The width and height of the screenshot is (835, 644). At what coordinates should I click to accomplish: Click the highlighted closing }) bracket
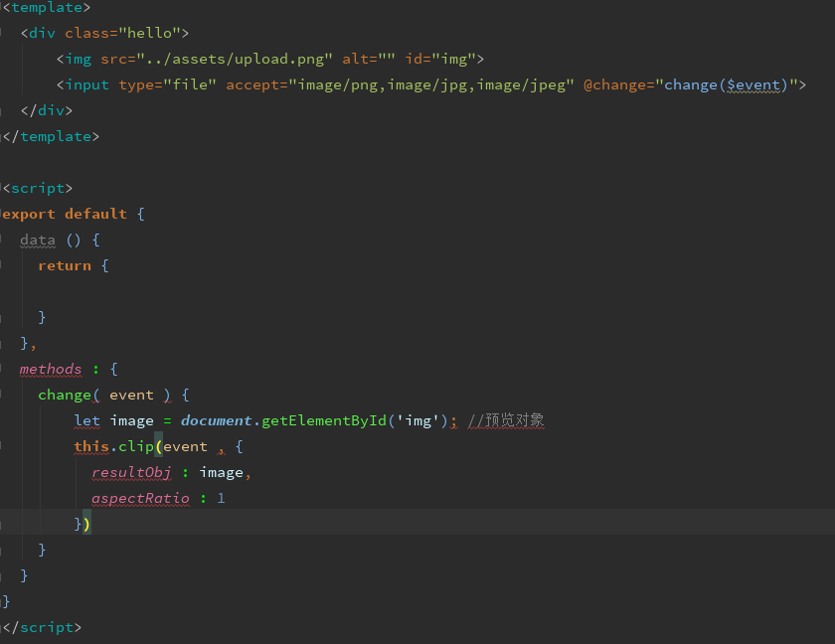click(83, 525)
